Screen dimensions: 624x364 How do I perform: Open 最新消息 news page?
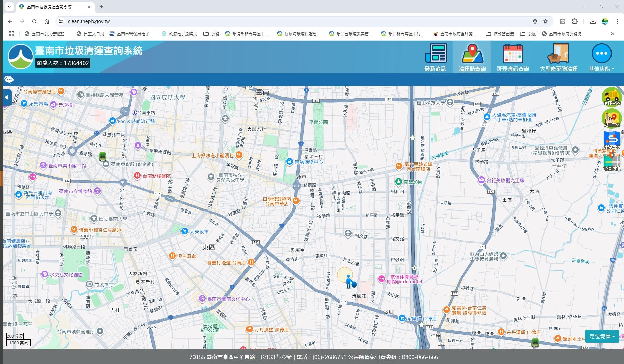(x=435, y=57)
